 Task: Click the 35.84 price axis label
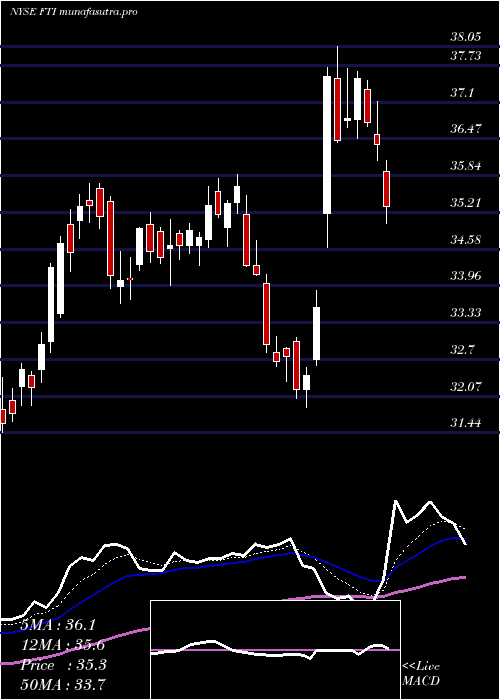pos(466,166)
